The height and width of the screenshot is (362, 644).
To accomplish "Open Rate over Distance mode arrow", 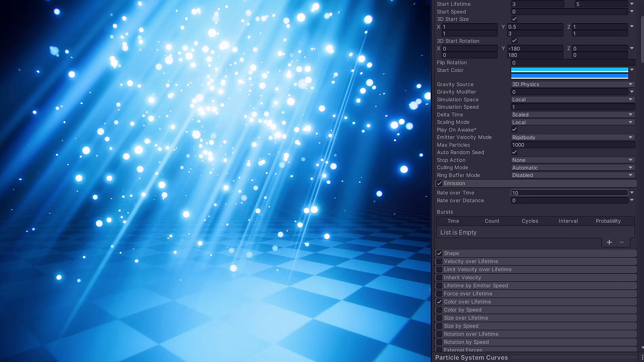I will click(632, 200).
